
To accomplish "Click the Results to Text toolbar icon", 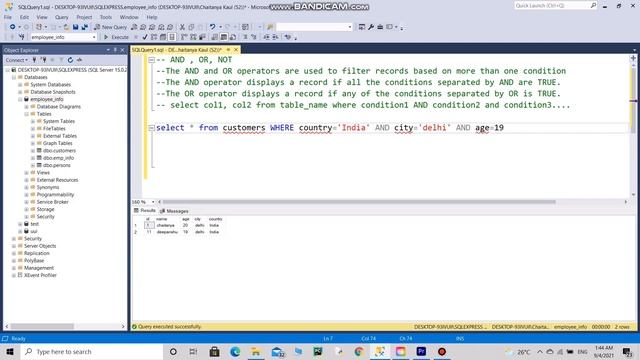I will pyautogui.click(x=215, y=37).
